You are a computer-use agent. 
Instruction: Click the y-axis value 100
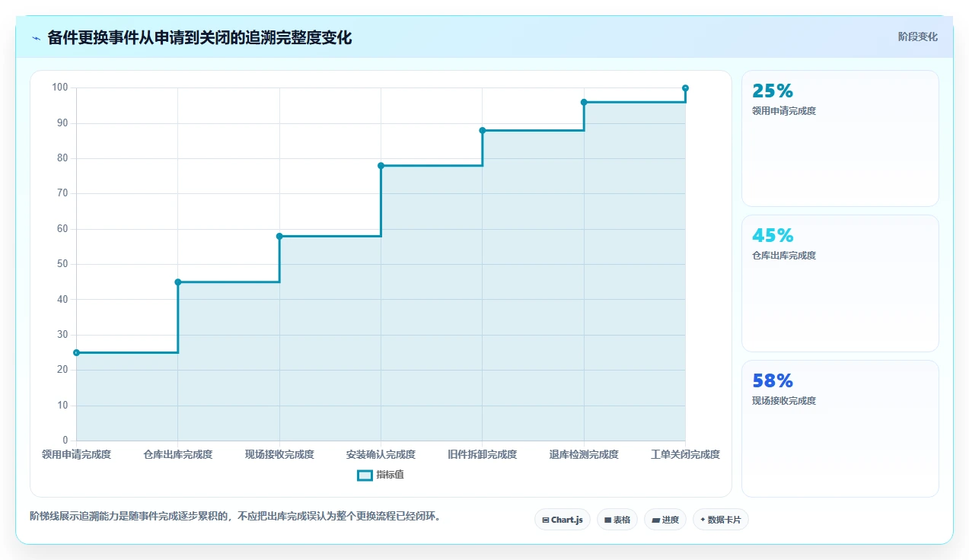60,87
